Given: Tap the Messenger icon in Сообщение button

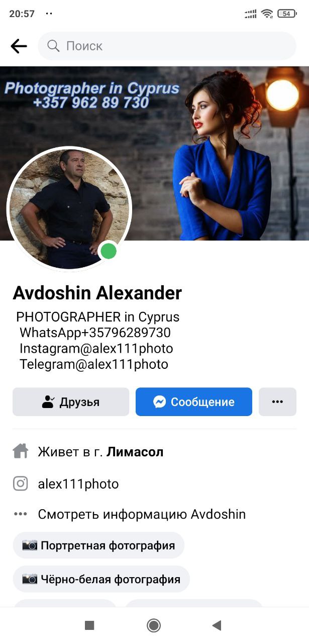Looking at the screenshot, I should [x=160, y=402].
